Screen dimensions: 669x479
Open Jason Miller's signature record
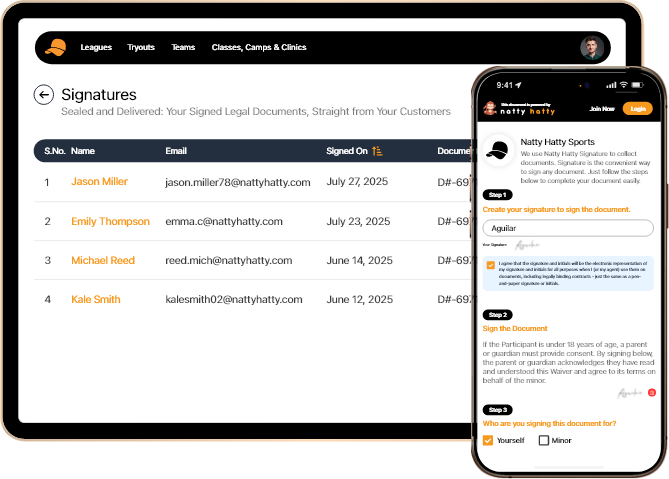pos(99,182)
